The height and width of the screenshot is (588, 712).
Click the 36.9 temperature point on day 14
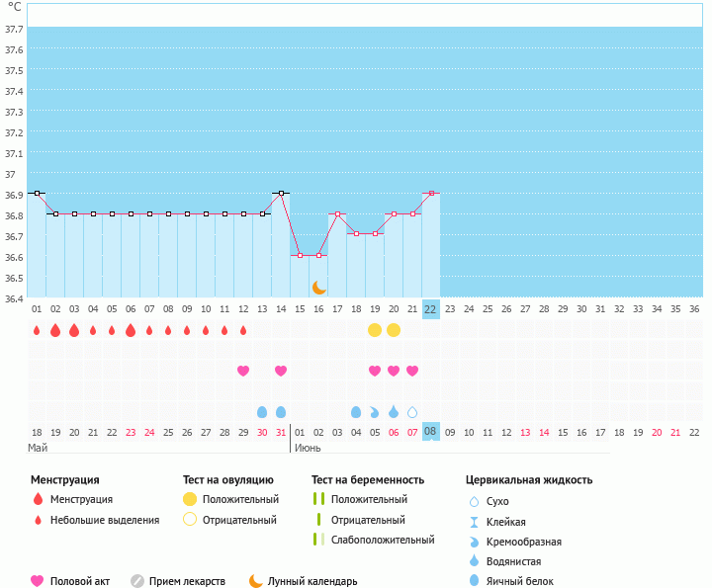tap(281, 193)
